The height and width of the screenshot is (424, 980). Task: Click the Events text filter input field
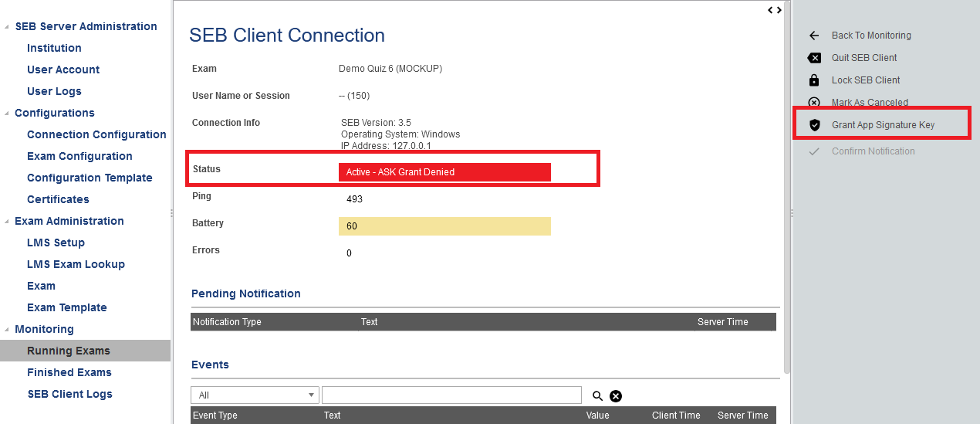coord(451,395)
